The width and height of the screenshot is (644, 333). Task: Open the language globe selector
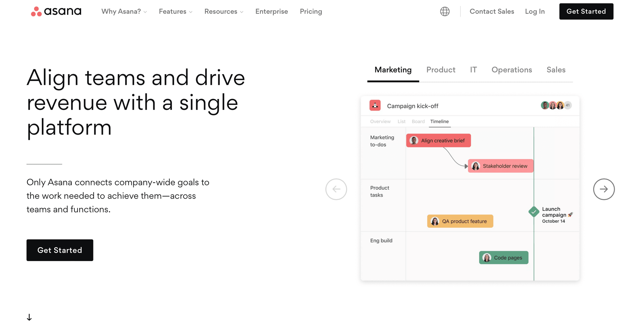(445, 12)
